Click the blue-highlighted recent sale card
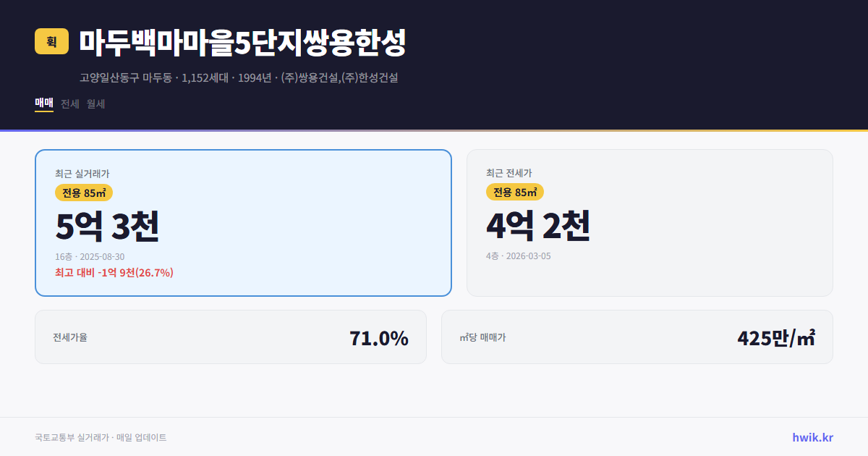 (243, 222)
